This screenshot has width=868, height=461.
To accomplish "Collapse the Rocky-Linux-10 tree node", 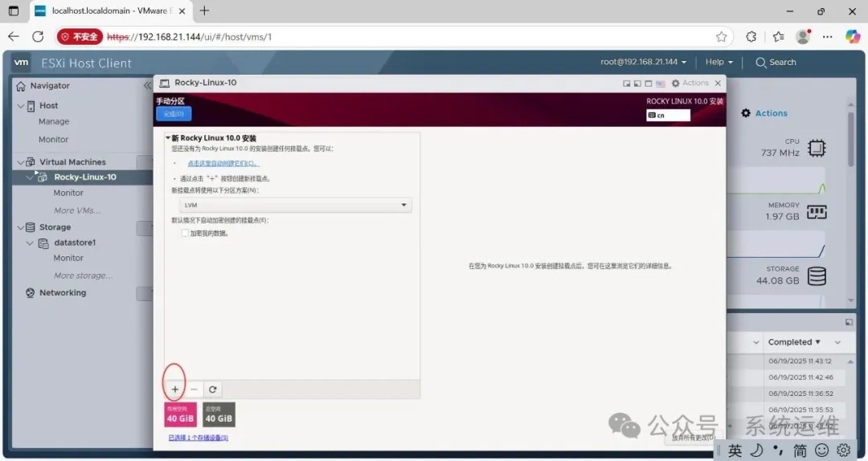I will (x=30, y=177).
